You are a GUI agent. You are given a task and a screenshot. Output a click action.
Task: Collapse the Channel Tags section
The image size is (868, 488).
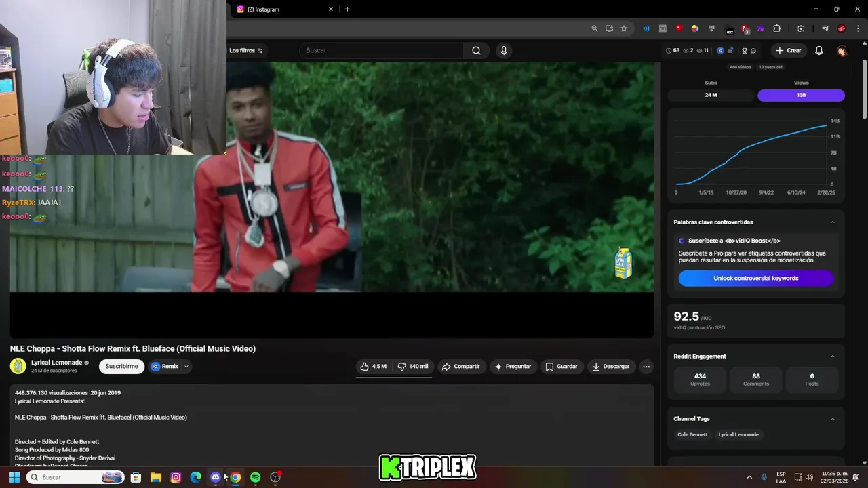(x=833, y=419)
